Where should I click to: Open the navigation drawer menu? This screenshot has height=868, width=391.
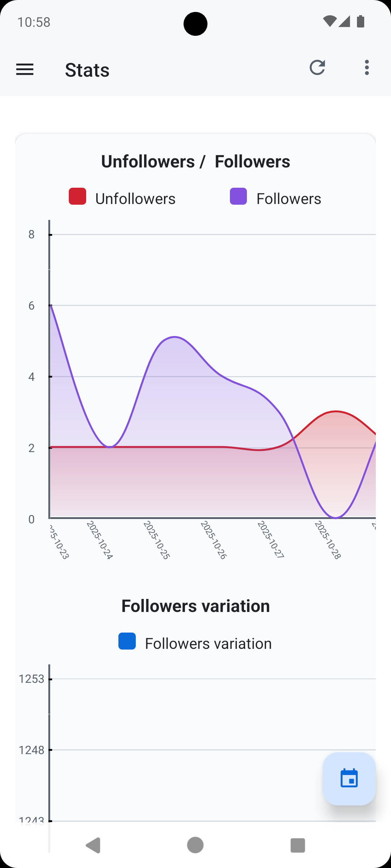(25, 69)
